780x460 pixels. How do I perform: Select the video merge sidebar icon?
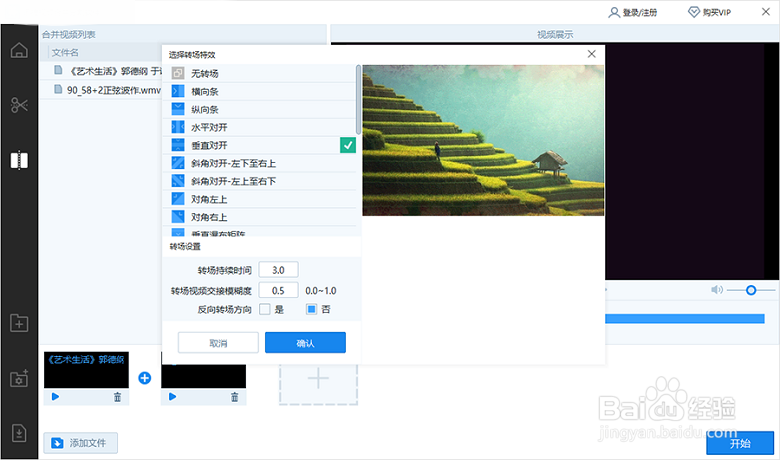19,160
